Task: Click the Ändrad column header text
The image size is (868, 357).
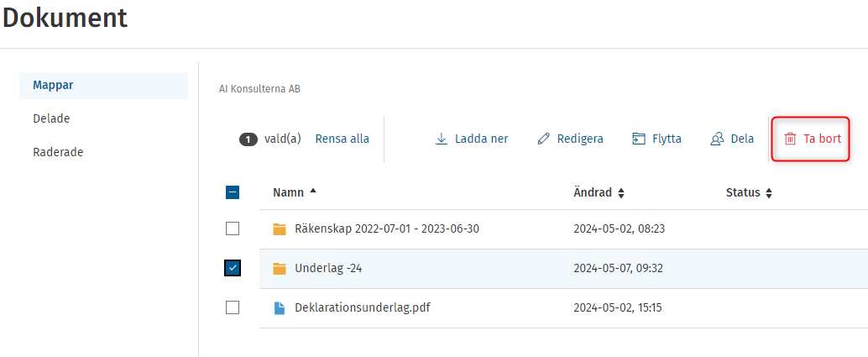Action: click(593, 193)
